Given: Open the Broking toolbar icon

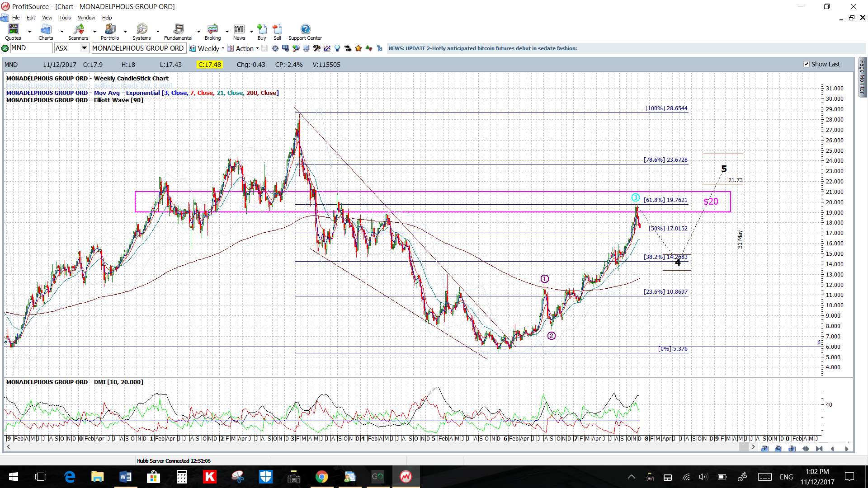Looking at the screenshot, I should pos(212,32).
